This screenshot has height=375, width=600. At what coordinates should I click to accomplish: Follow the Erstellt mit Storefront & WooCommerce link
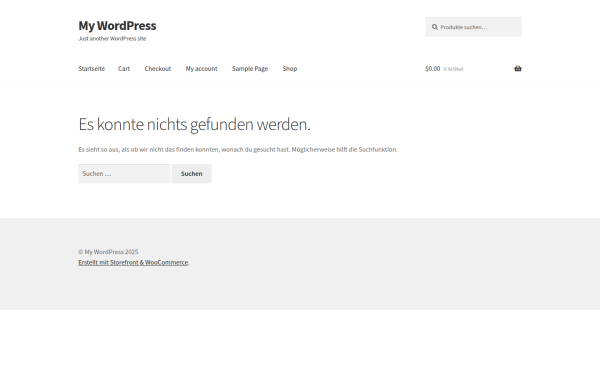pyautogui.click(x=133, y=262)
